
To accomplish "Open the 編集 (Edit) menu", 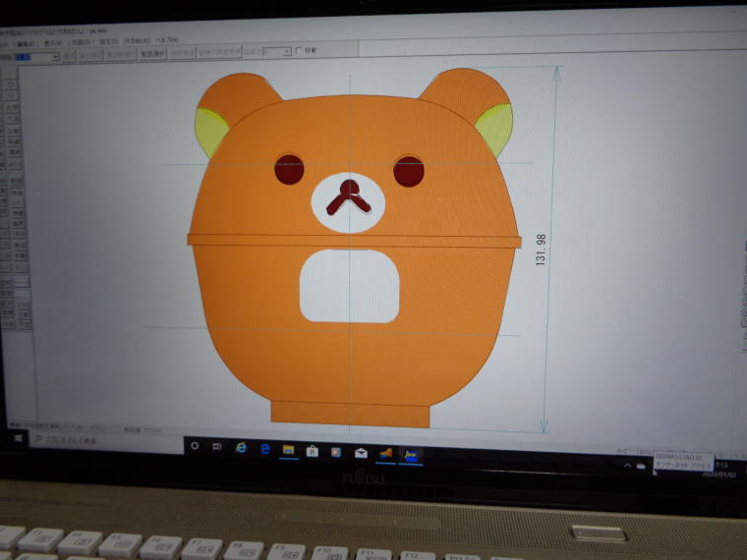I will pos(27,44).
